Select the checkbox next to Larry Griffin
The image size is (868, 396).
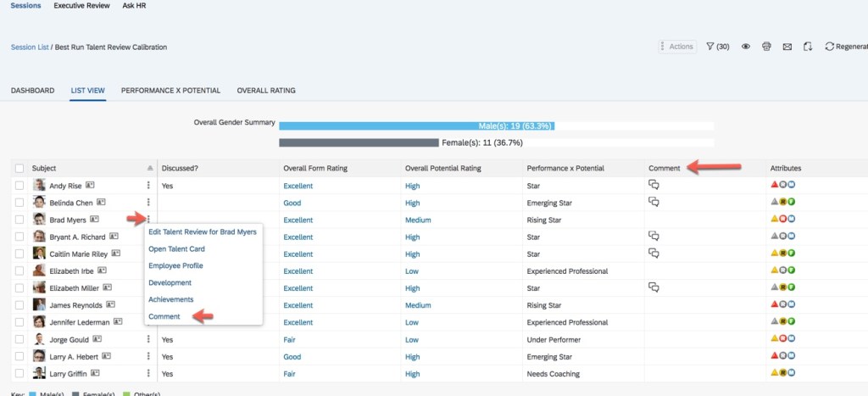pyautogui.click(x=19, y=373)
